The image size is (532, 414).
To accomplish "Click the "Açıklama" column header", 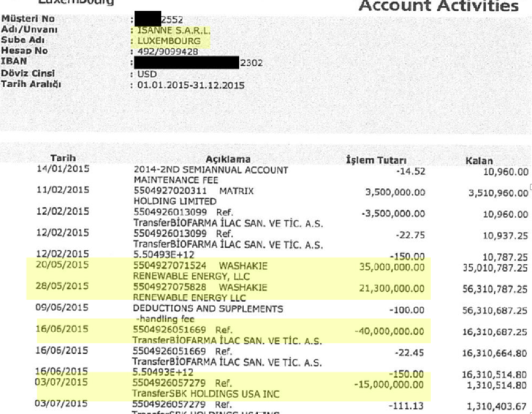I will tap(228, 159).
